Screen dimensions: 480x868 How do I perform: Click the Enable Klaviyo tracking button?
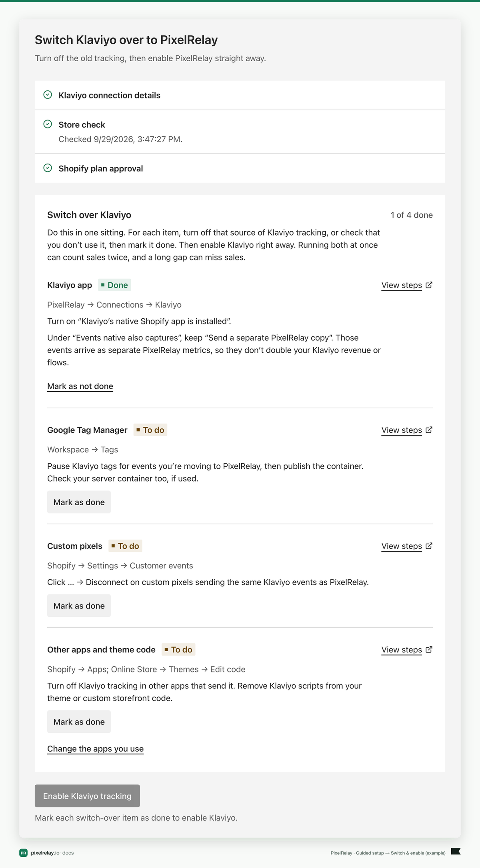pyautogui.click(x=87, y=796)
